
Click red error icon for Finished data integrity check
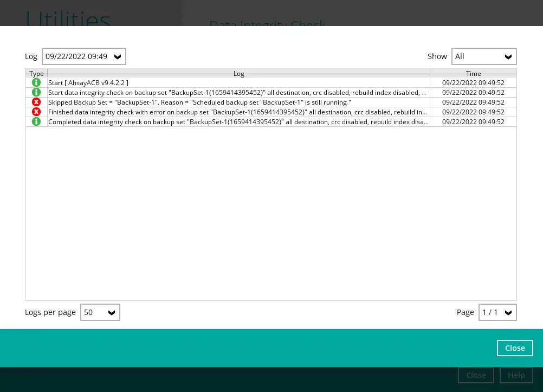tap(36, 112)
